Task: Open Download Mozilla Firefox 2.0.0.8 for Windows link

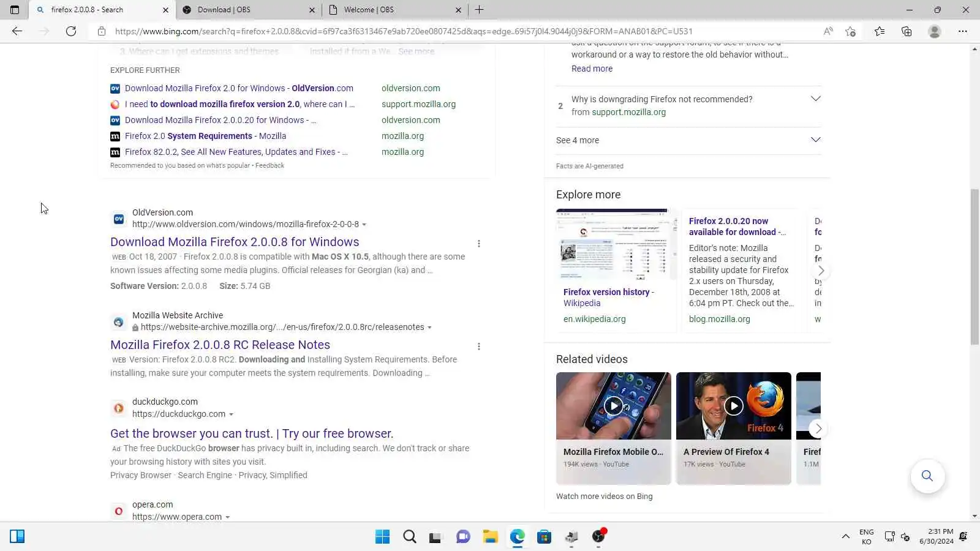Action: click(x=235, y=242)
